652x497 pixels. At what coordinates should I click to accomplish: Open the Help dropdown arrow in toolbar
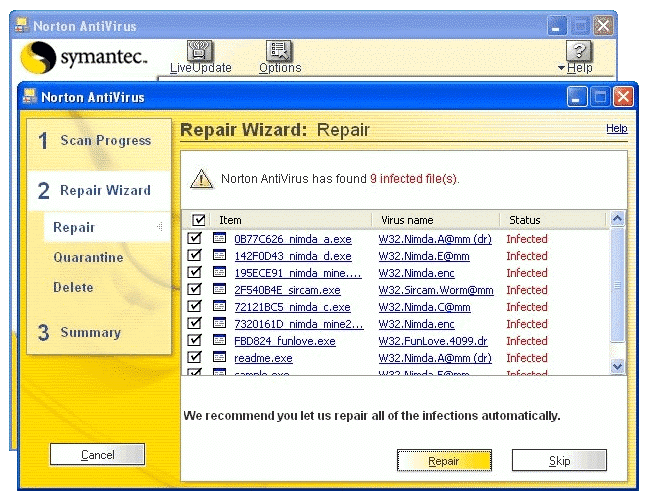[x=562, y=69]
